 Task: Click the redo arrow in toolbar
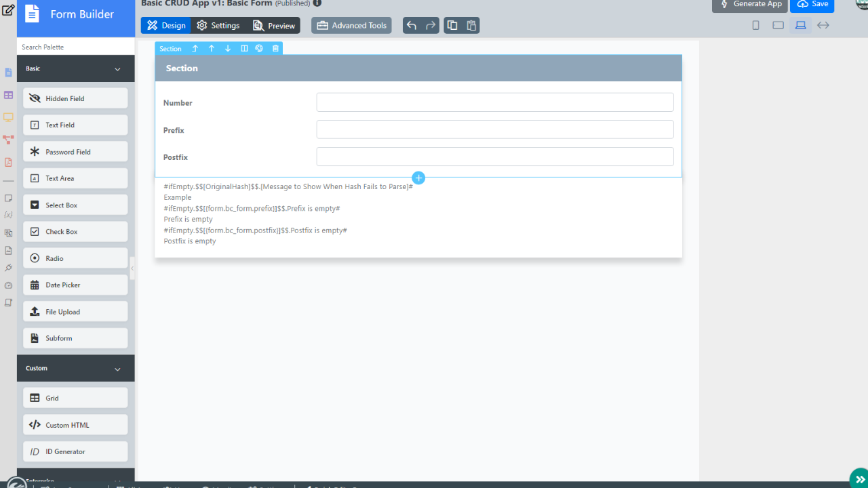pos(431,26)
